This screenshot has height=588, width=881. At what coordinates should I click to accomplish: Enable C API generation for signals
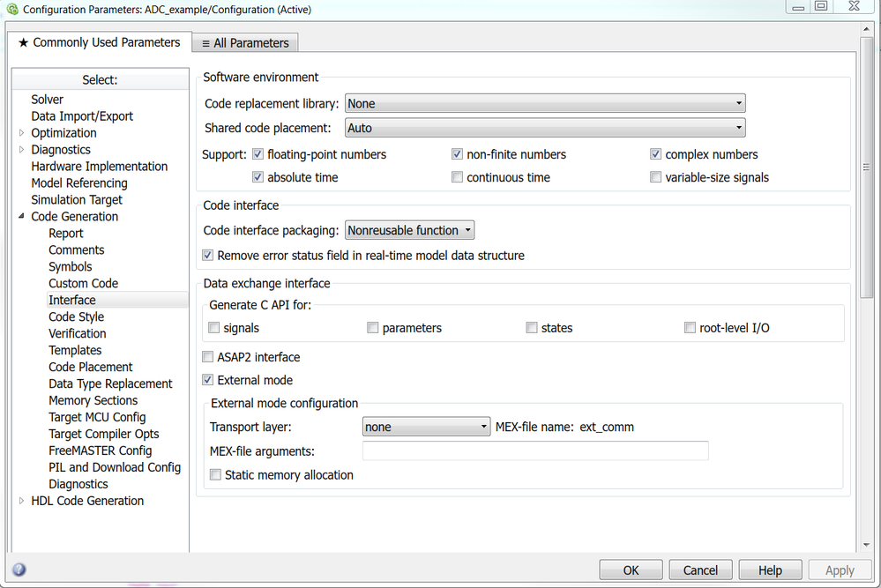[x=214, y=328]
